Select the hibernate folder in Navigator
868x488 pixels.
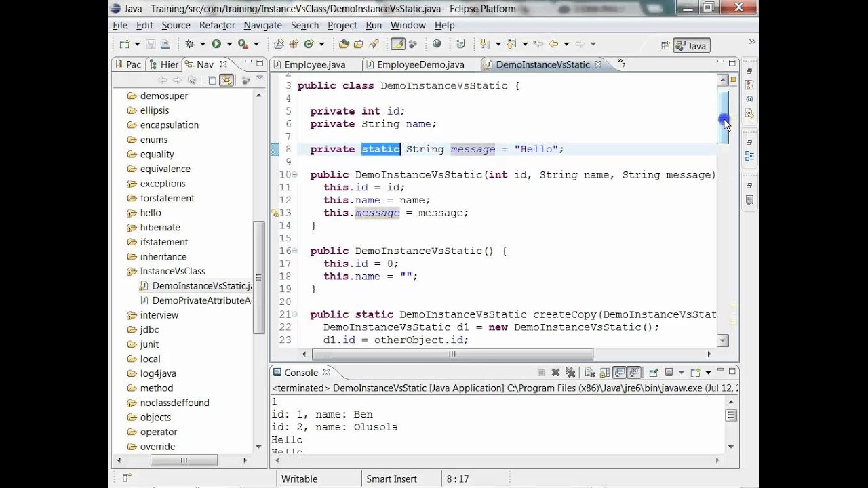tap(153, 227)
